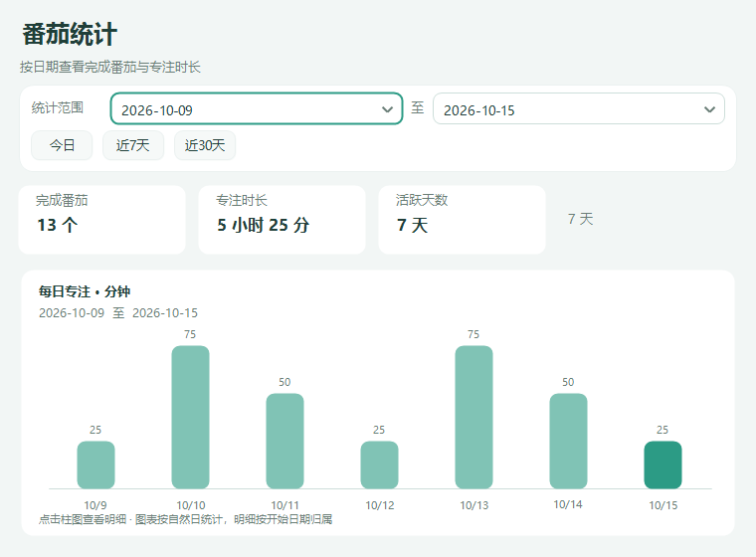Click the 10/13 axis label
This screenshot has width=756, height=557.
473,505
